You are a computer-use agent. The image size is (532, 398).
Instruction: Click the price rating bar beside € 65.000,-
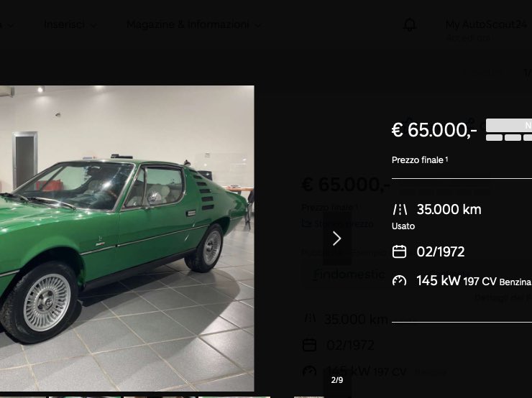[x=509, y=130]
